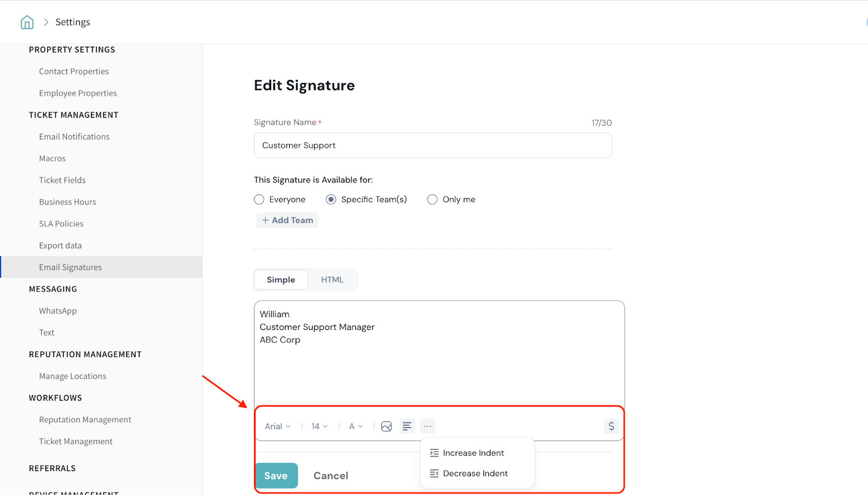The height and width of the screenshot is (495, 868).
Task: Select Specific Team(s) radio option
Action: click(x=331, y=200)
